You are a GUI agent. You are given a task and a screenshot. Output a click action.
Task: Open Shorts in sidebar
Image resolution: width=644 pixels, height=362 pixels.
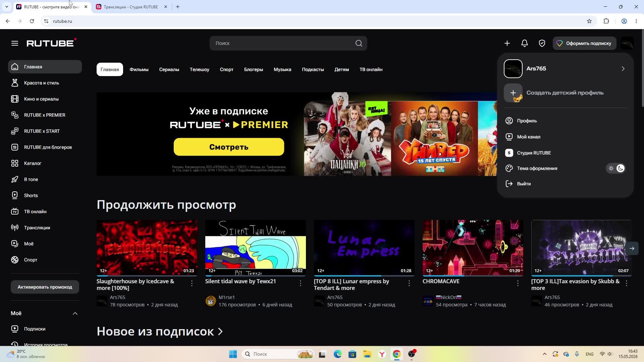45,195
